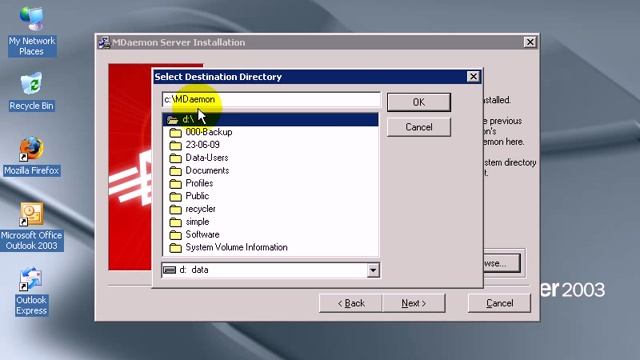Viewport: 640px width, 360px height.
Task: Click Cancel in Select Destination Directory dialog
Action: click(x=419, y=127)
